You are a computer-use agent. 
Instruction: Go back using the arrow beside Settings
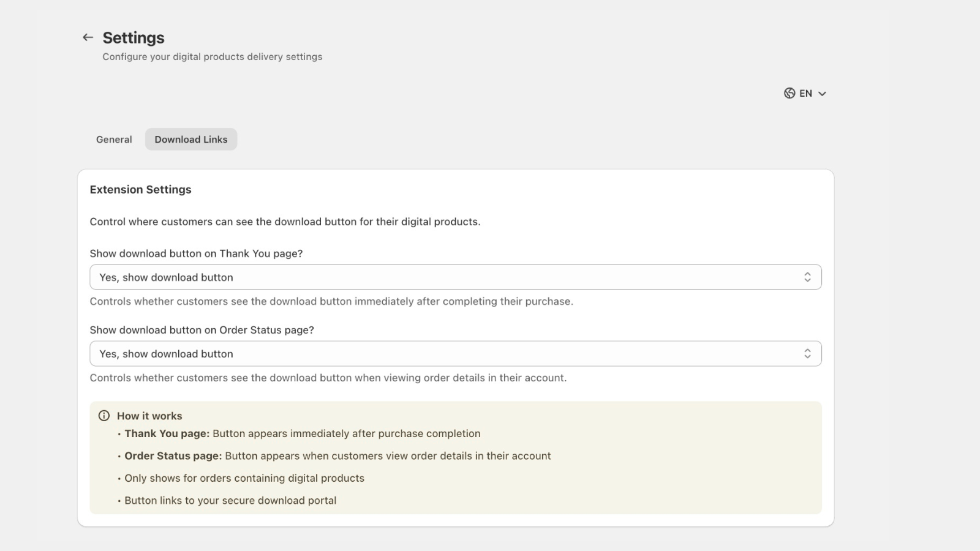tap(88, 37)
